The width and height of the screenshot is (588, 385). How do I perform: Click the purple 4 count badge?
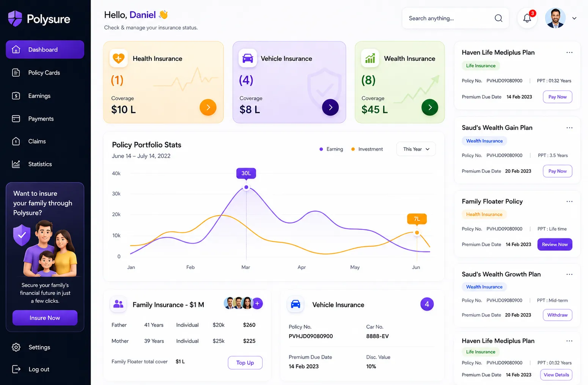click(x=427, y=304)
